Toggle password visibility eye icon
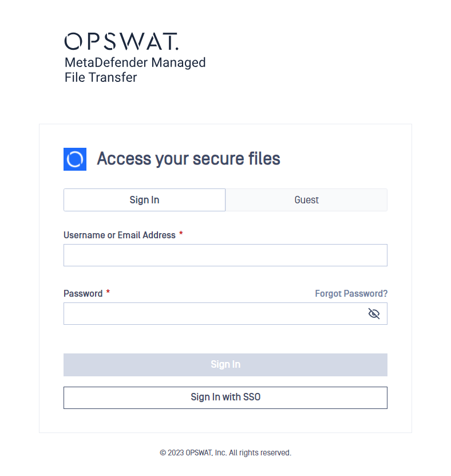 [x=374, y=313]
